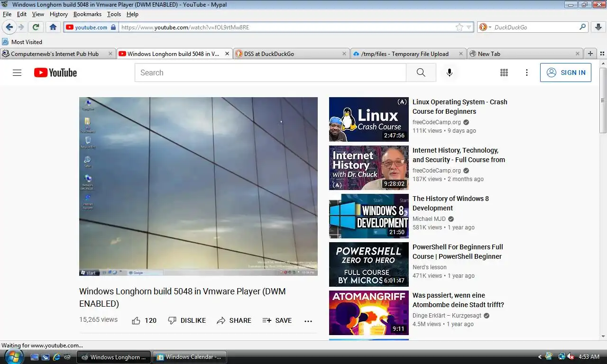This screenshot has width=607, height=364.
Task: Switch to Windows Calendar taskbar button
Action: (191, 357)
